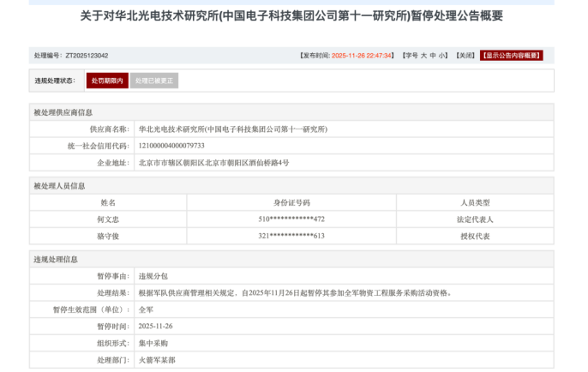This screenshot has width=588, height=372.
Task: Click the suspension reason 违规分包
Action: (153, 276)
